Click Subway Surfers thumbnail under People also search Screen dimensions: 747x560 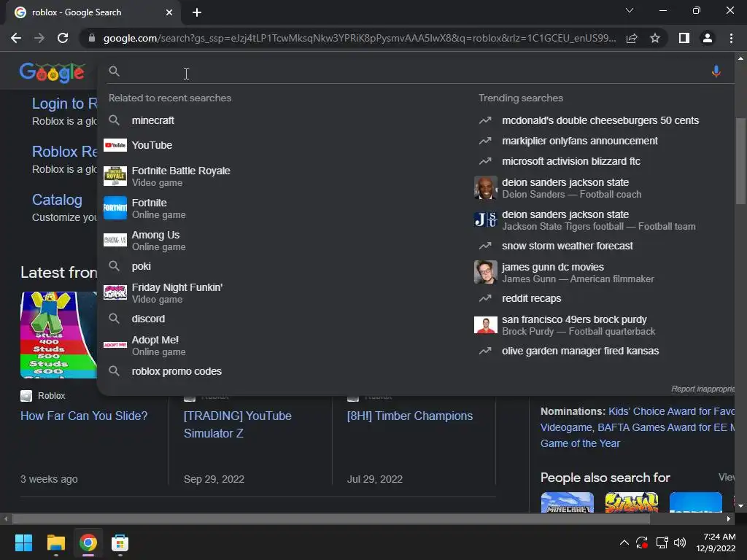(632, 502)
